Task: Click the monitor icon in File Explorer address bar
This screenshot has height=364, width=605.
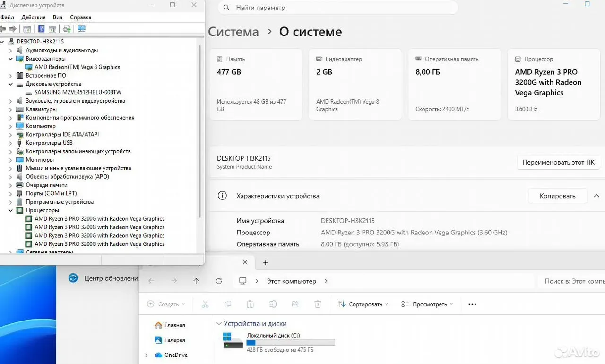Action: (243, 281)
